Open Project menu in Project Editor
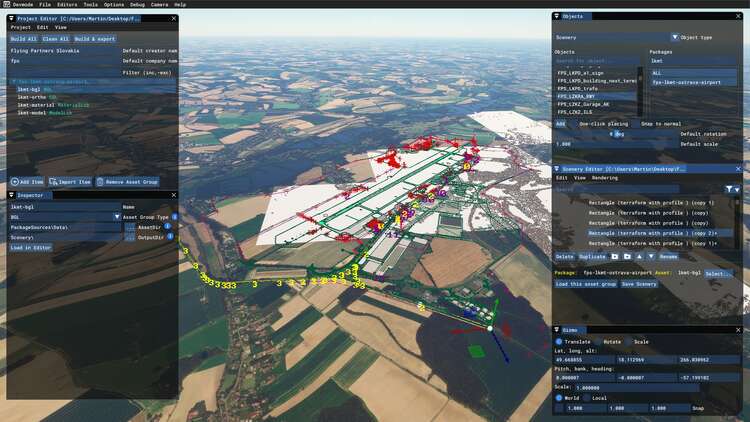The width and height of the screenshot is (750, 422). (21, 27)
